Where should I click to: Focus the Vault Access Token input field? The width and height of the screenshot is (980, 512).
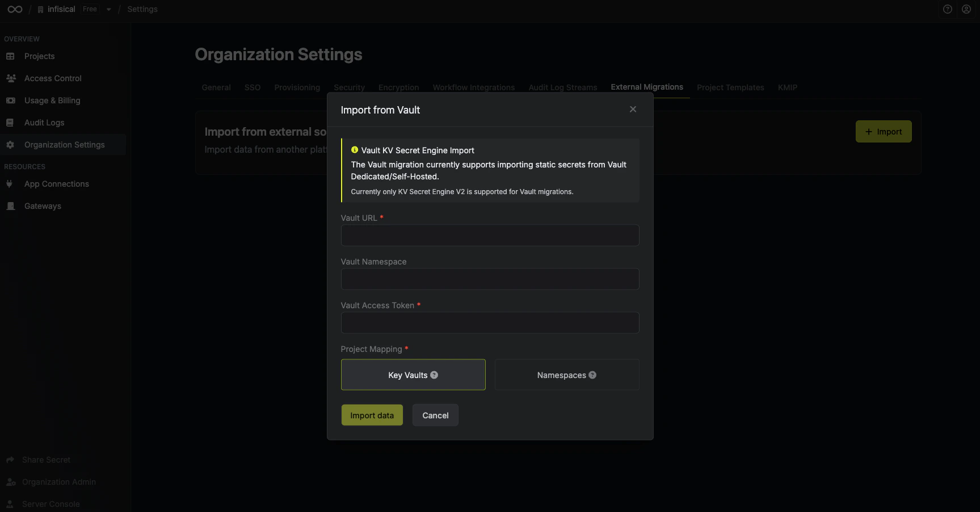pos(490,322)
